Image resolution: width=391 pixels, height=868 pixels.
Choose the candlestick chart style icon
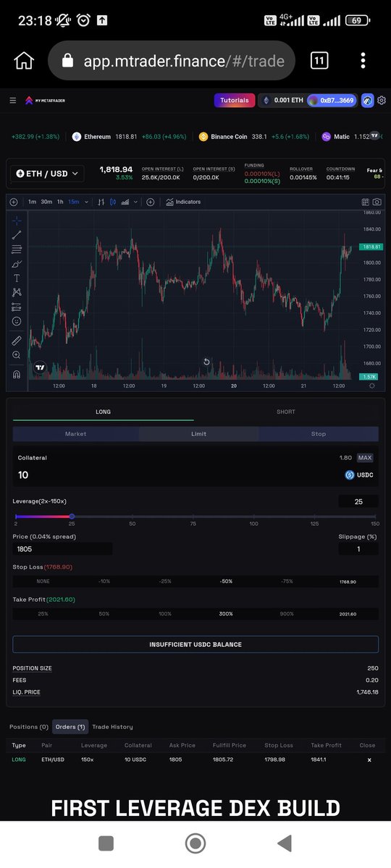tap(113, 202)
